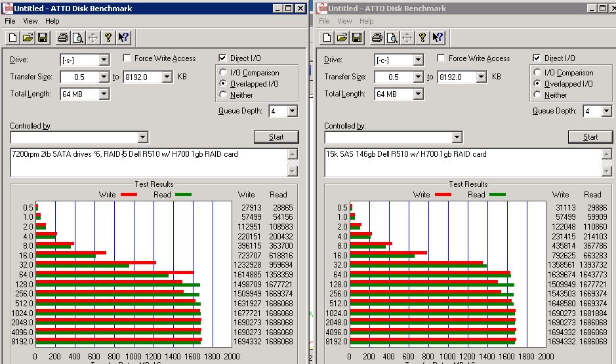Click description scrollbar up arrow in right window
Screen dimensions: 616x364
tap(607, 154)
